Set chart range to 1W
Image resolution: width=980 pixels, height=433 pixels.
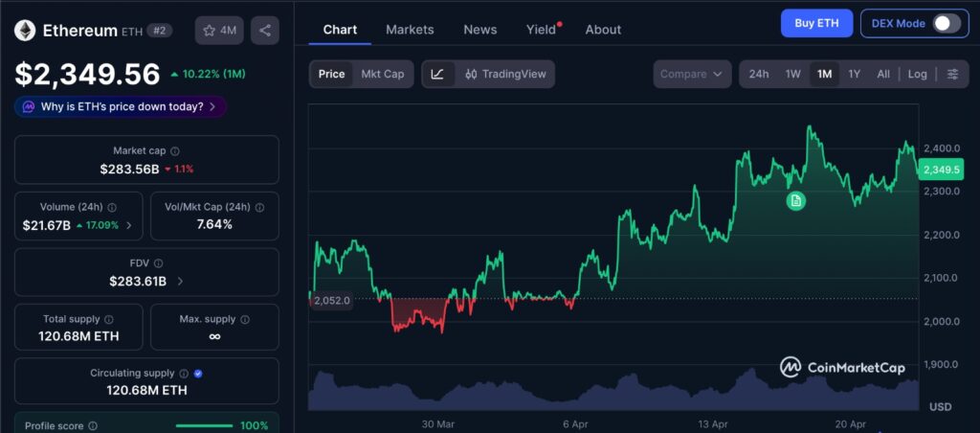point(793,74)
